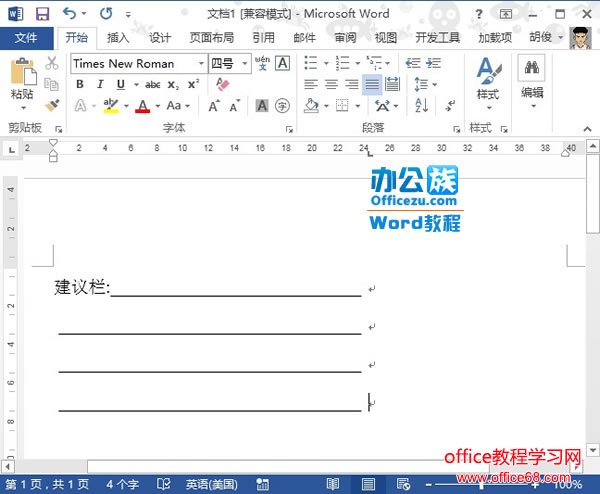
Task: Open Font dialog launcher
Action: [289, 129]
